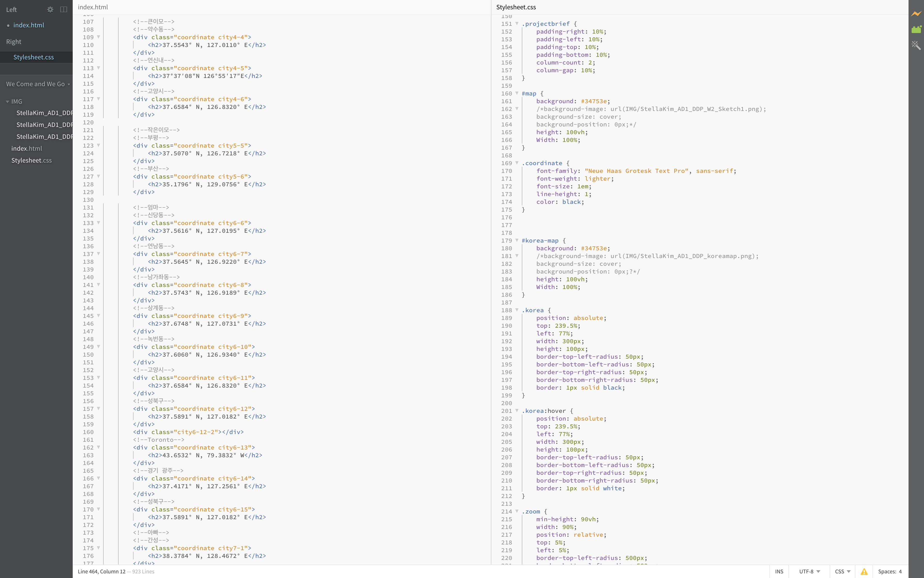Click the index.html left pane header

(93, 7)
